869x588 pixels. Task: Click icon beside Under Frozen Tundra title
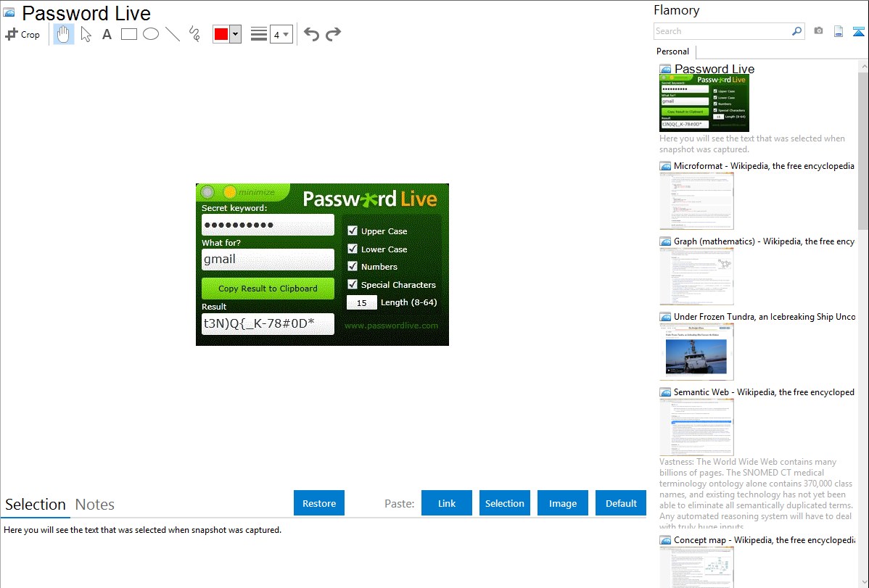coord(666,317)
